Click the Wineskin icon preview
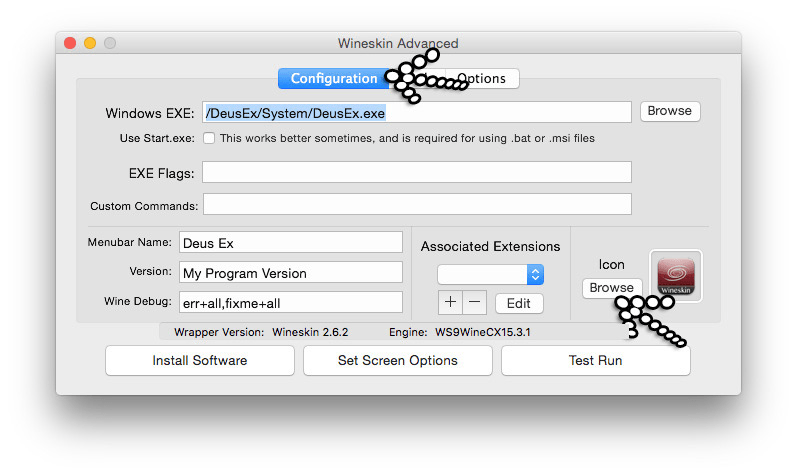 click(x=676, y=276)
